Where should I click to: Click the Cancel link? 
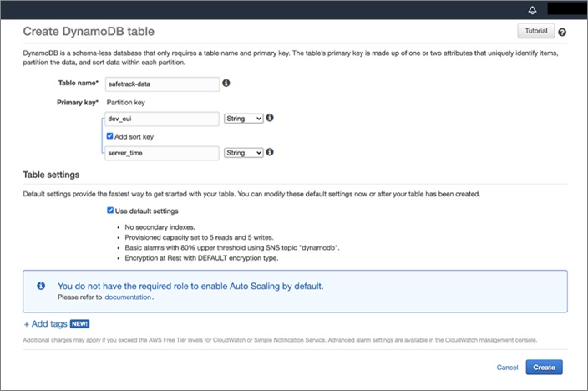click(507, 368)
